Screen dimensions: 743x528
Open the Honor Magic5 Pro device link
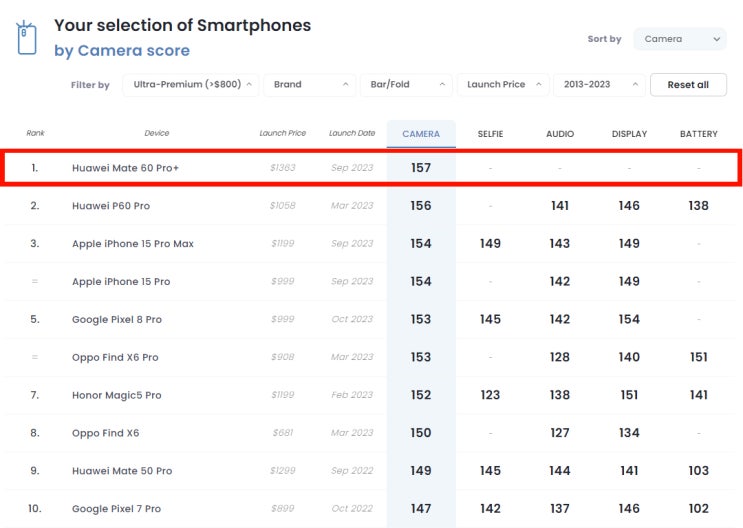pos(117,395)
